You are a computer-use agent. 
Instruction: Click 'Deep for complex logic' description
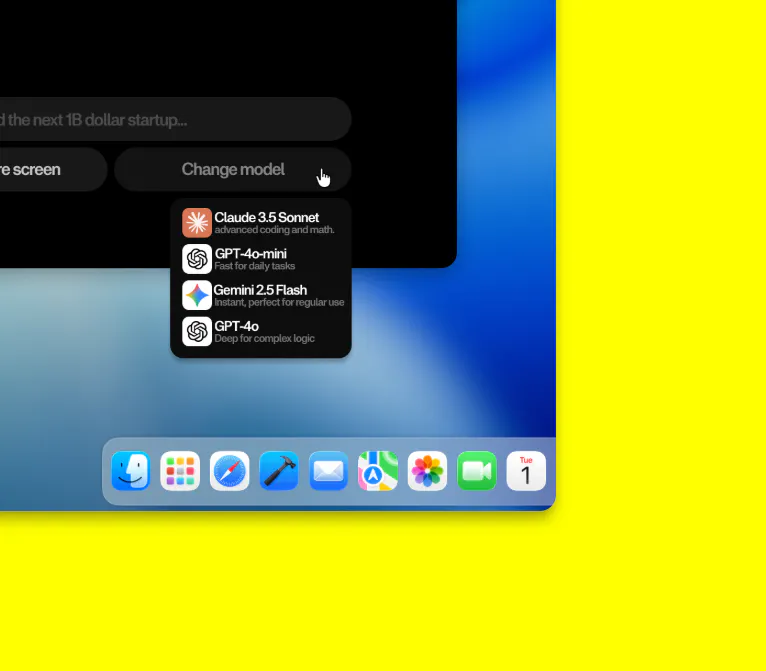point(264,338)
